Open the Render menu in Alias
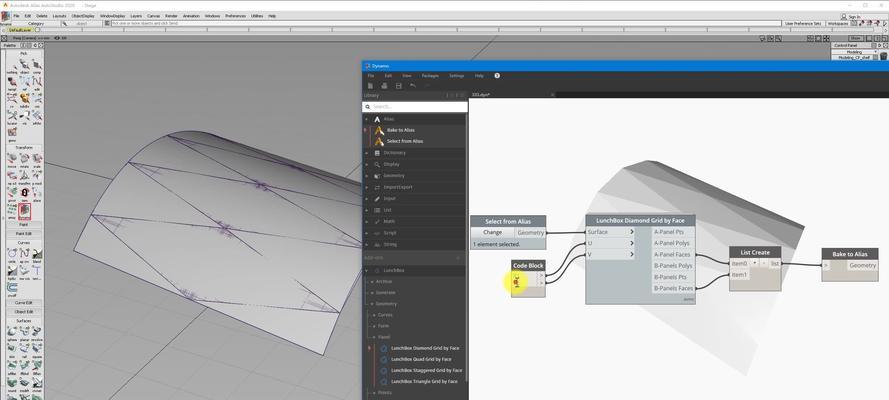This screenshot has height=400, width=889. (171, 16)
